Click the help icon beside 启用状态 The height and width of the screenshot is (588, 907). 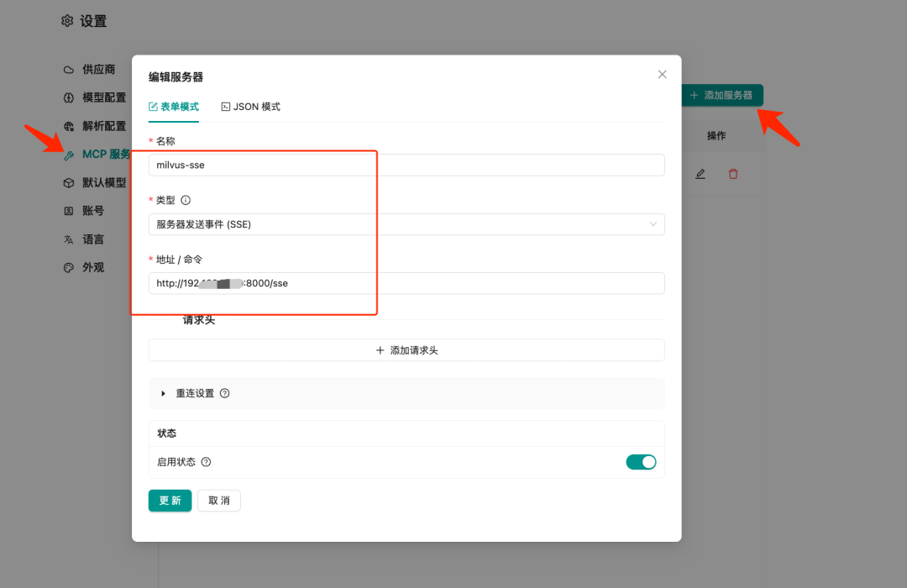coord(206,462)
